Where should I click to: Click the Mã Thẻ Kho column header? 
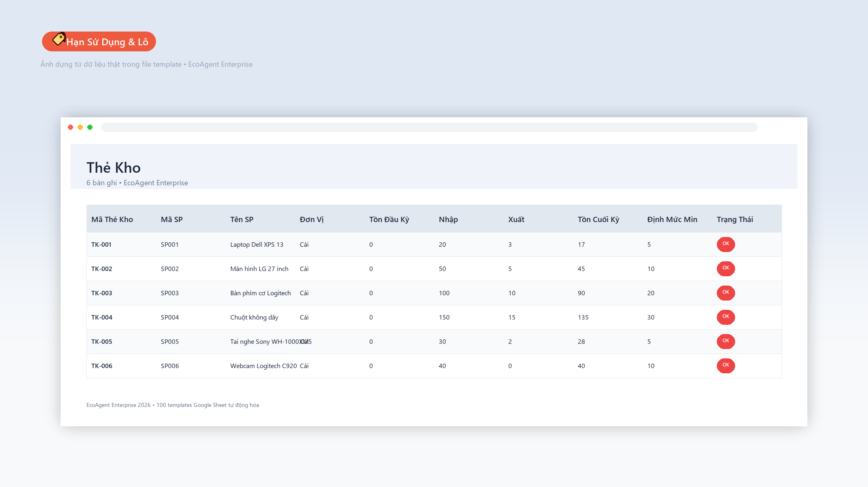tap(112, 219)
